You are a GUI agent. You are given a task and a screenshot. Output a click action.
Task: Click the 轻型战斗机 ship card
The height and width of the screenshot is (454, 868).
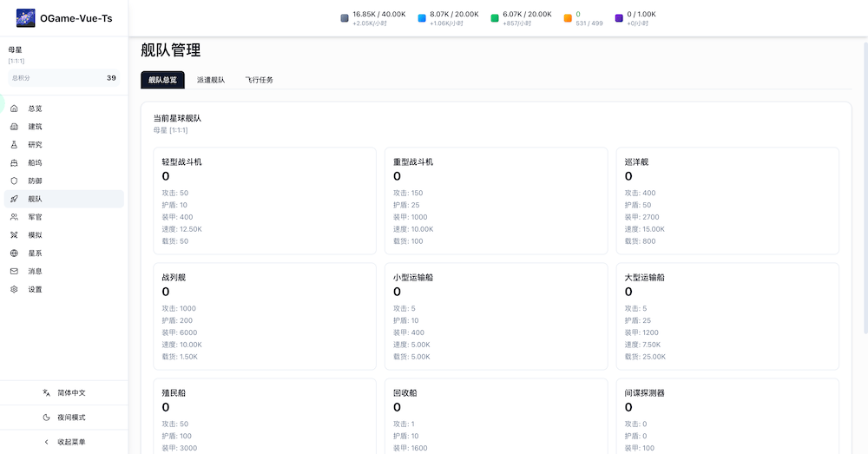pyautogui.click(x=265, y=201)
